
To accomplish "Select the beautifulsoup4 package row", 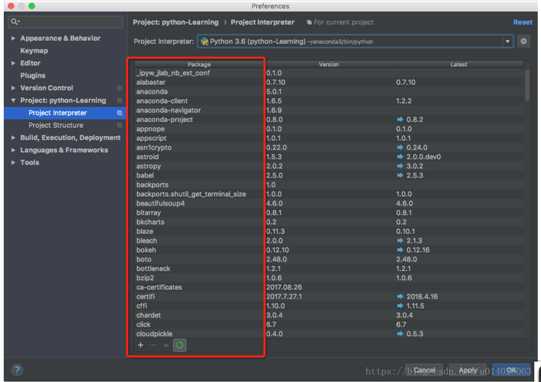I will [329, 203].
